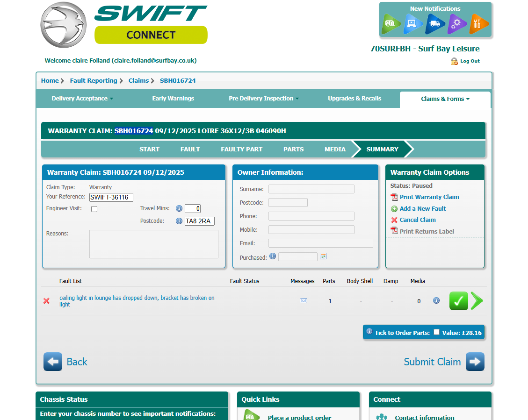The height and width of the screenshot is (420, 528).
Task: Click the Submit Claim text link
Action: (432, 362)
